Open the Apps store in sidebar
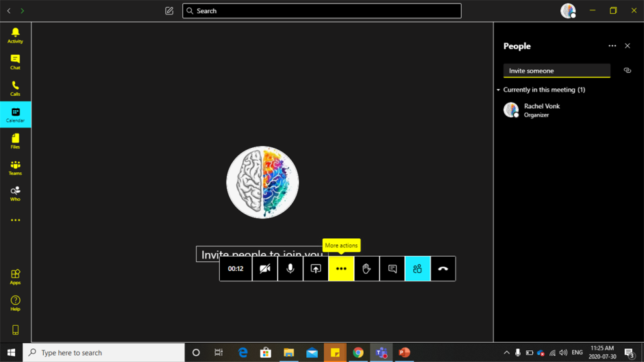The height and width of the screenshot is (362, 644). tap(15, 276)
